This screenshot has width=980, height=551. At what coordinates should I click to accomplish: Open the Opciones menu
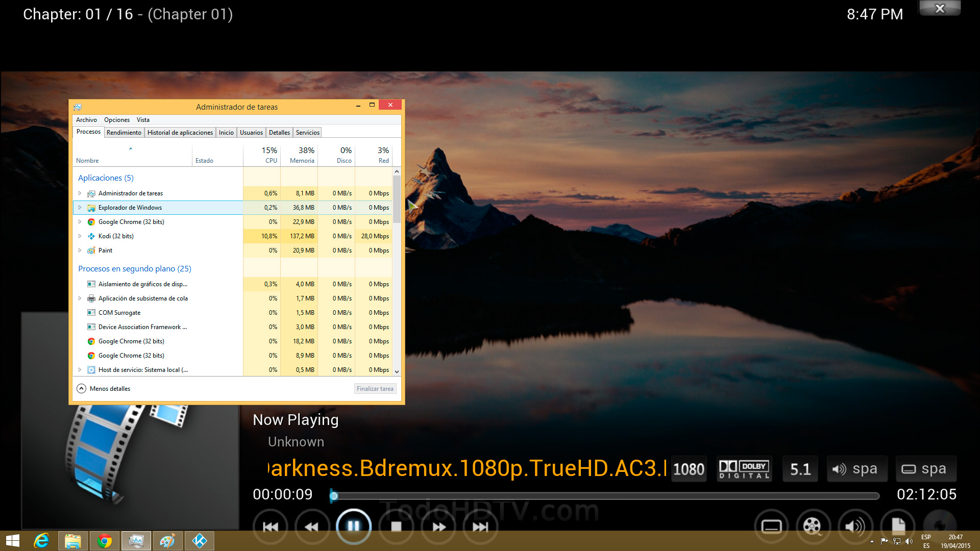click(117, 120)
